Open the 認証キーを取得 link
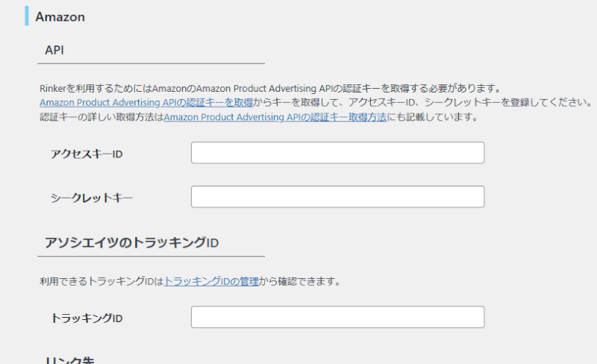This screenshot has height=364, width=597. pyautogui.click(x=146, y=103)
